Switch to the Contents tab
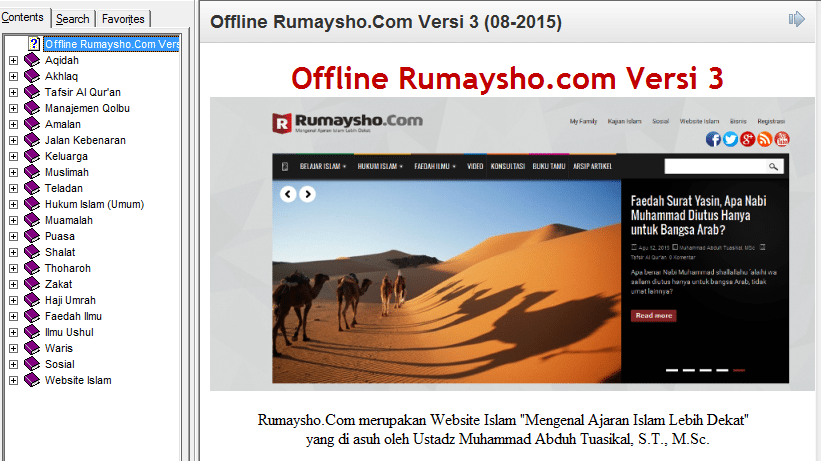 (x=23, y=17)
